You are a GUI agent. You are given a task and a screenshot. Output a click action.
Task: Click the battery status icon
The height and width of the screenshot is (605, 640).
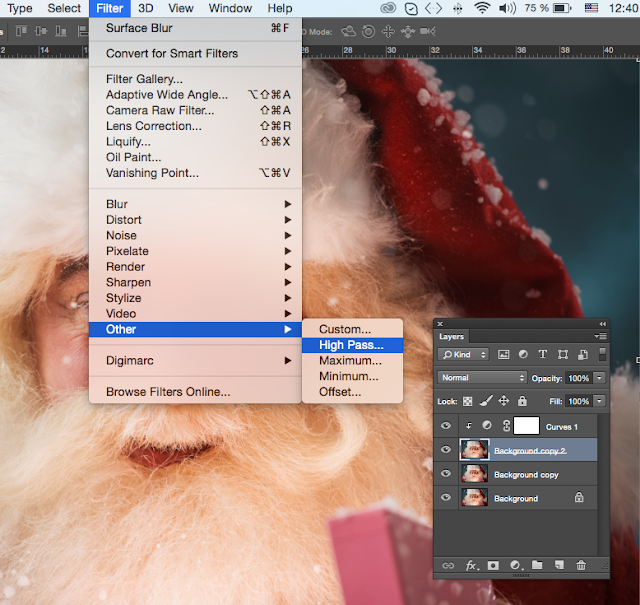pos(562,8)
